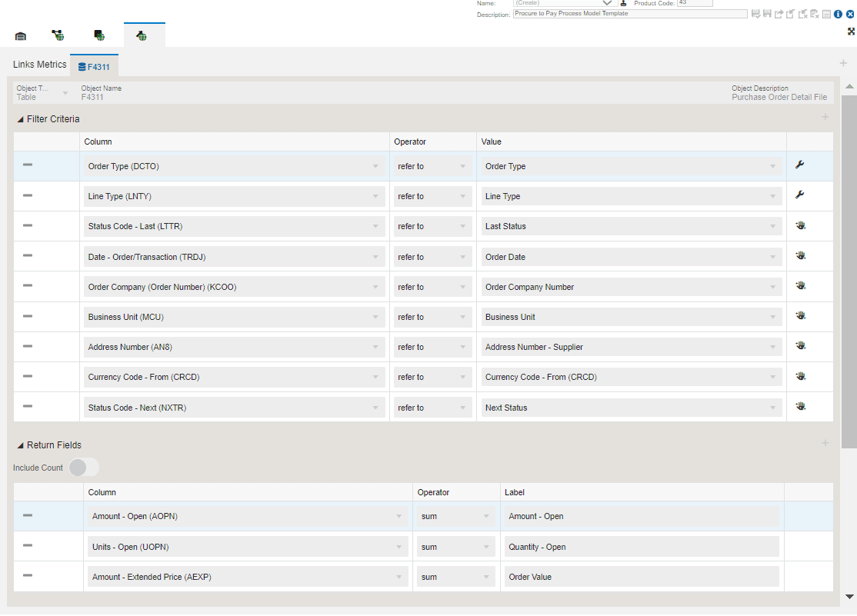Screen dimensions: 857x616
Task: Add a new Filter Criteria row
Action: [825, 117]
